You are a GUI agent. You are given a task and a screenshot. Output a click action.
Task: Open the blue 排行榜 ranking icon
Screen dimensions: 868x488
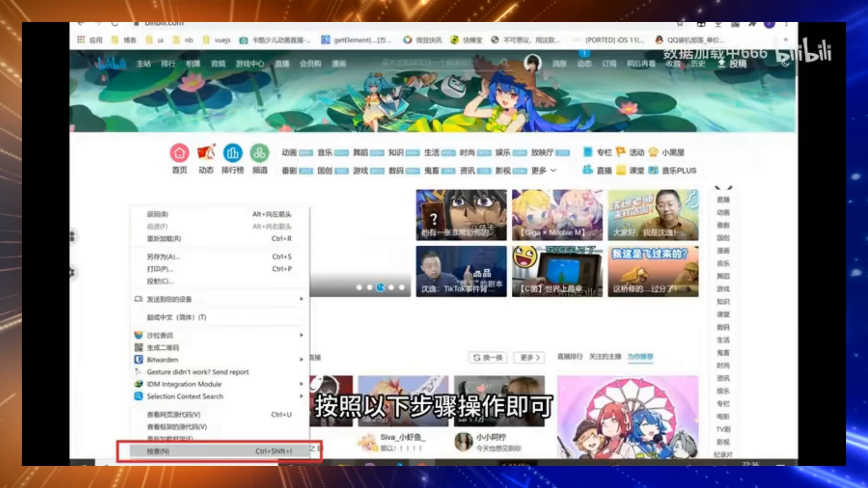point(233,153)
